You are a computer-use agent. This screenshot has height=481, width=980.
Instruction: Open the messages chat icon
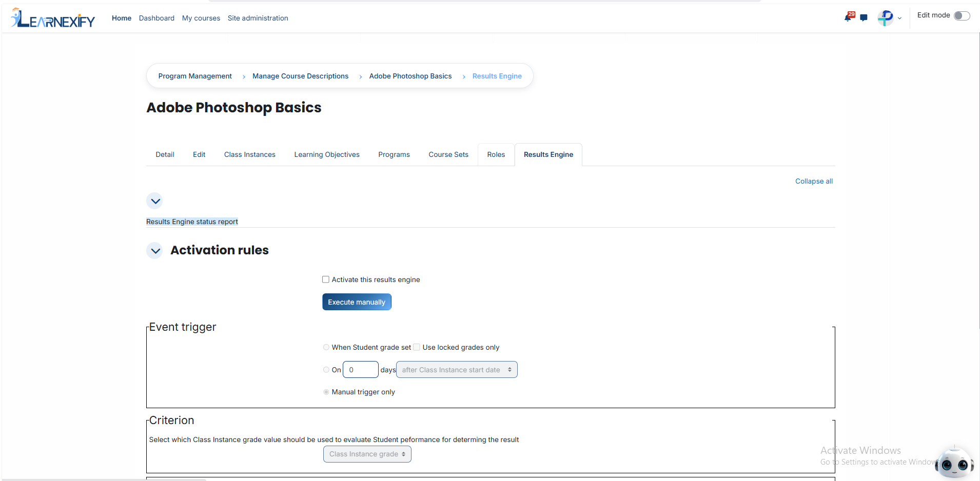pos(864,18)
